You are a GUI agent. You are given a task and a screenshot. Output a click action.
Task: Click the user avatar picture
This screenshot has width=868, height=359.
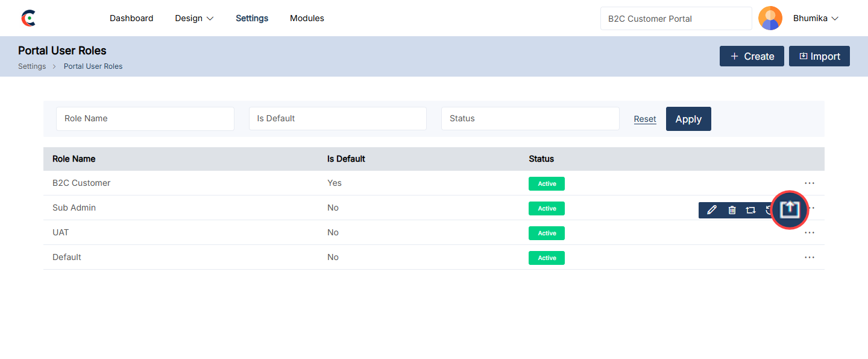tap(770, 18)
